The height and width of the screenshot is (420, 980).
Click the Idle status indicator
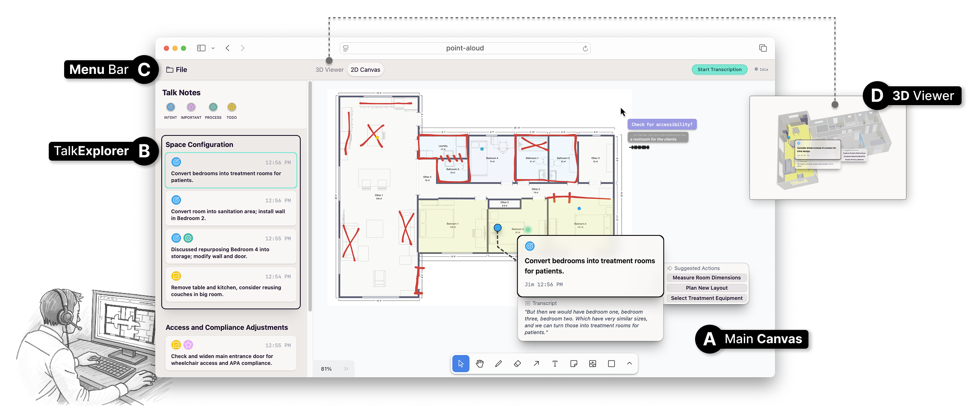pyautogui.click(x=761, y=70)
